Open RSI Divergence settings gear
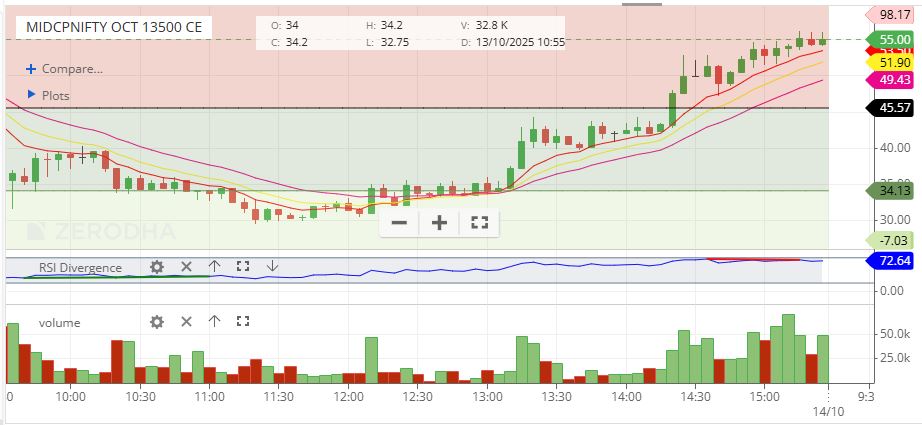 156,267
